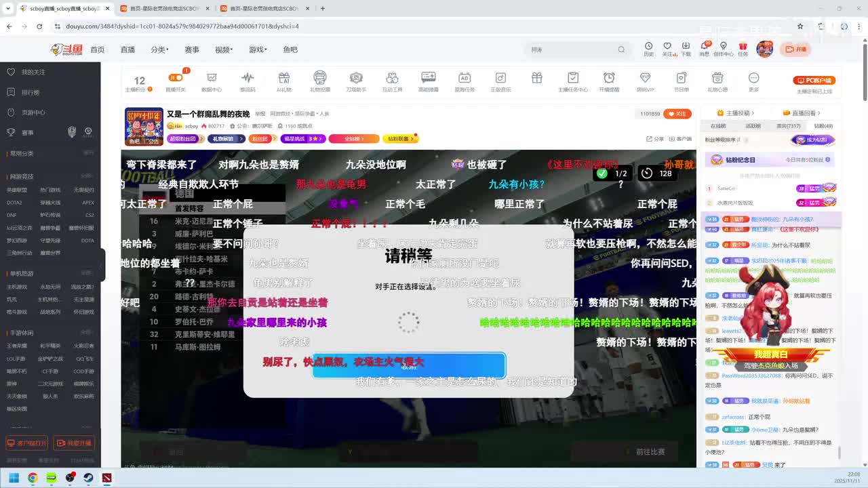Click the Douyu logo
The image size is (868, 488).
click(66, 49)
